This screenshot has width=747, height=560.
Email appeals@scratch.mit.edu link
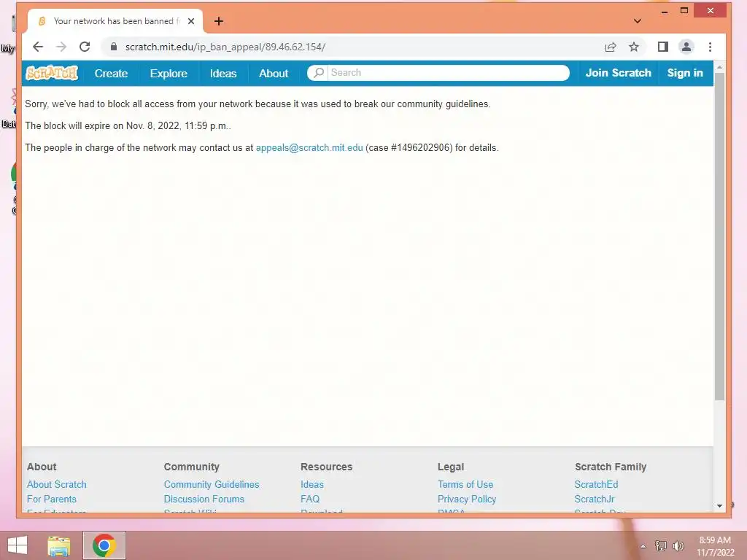pyautogui.click(x=309, y=147)
